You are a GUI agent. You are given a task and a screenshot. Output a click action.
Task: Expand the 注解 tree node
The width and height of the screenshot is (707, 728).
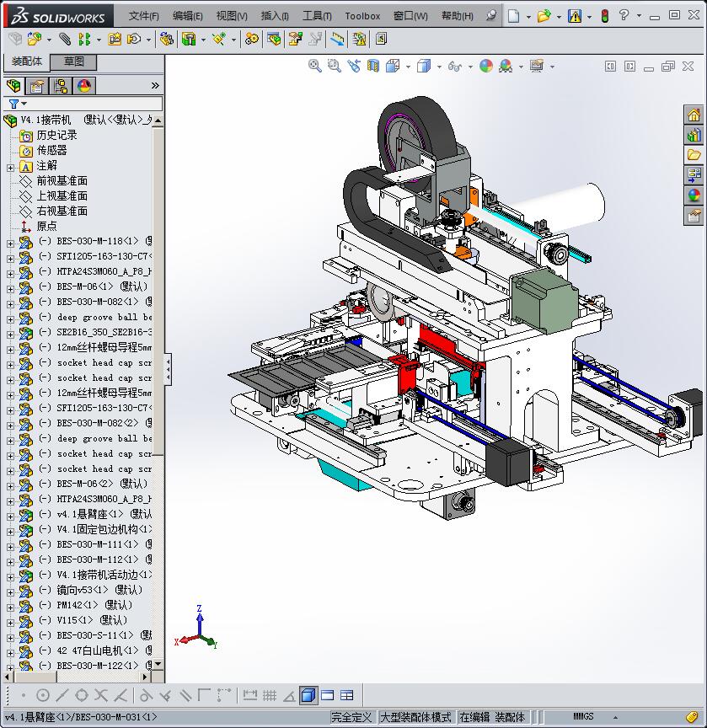10,168
